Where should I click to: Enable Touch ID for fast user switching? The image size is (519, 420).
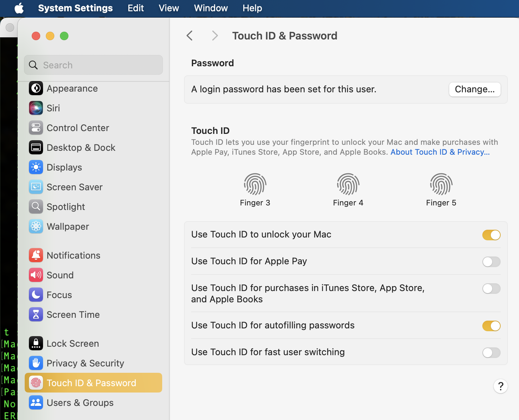pyautogui.click(x=491, y=353)
